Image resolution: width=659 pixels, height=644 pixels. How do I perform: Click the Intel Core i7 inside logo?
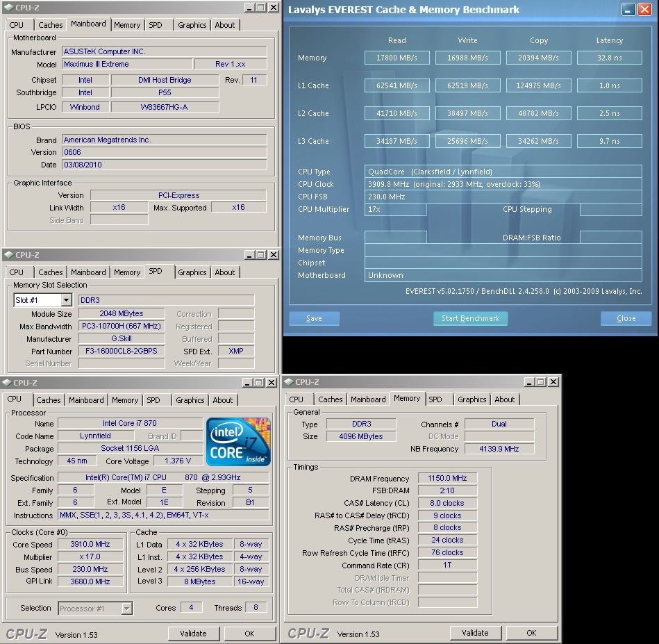click(x=238, y=441)
